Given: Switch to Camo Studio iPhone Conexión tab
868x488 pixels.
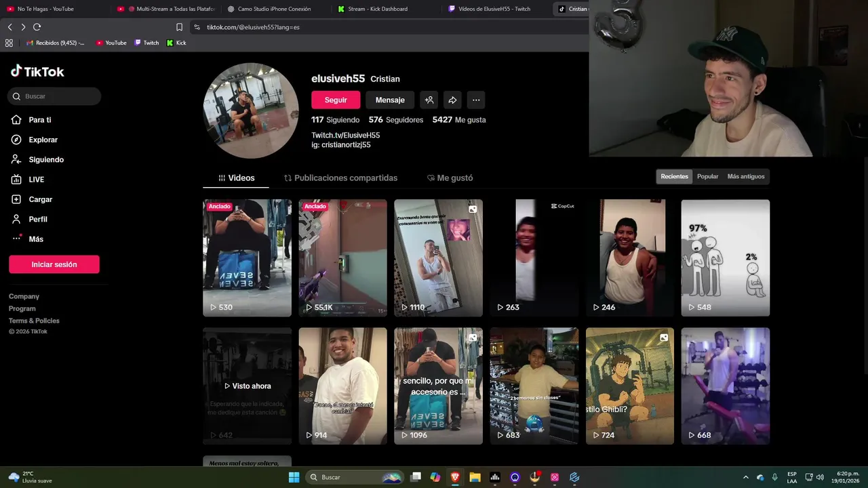Looking at the screenshot, I should click(x=275, y=9).
